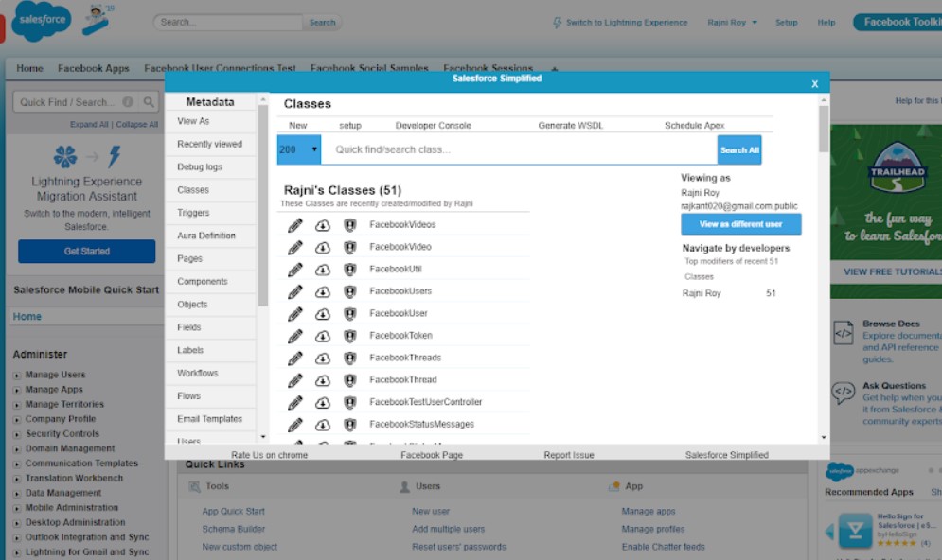The width and height of the screenshot is (942, 560).
Task: Click New in Classes toolbar
Action: coord(297,126)
